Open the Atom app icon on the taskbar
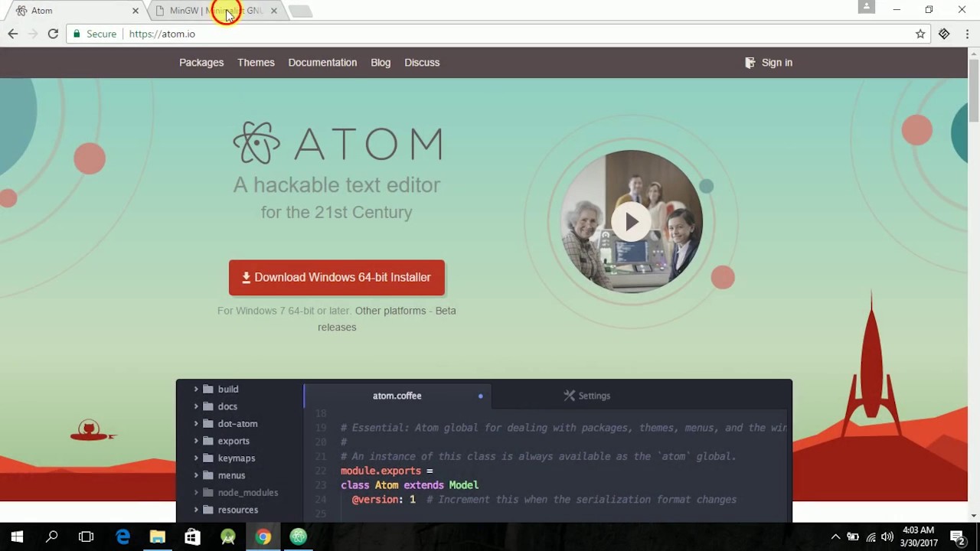This screenshot has height=551, width=980. [298, 537]
